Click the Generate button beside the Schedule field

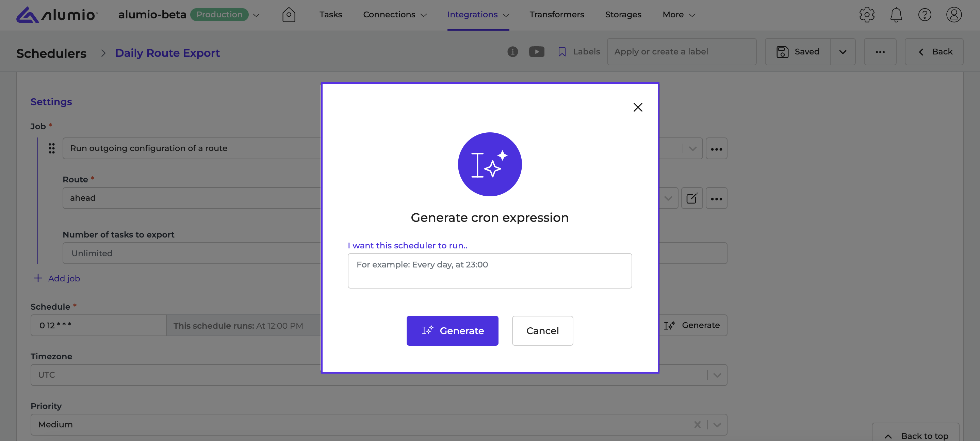692,325
